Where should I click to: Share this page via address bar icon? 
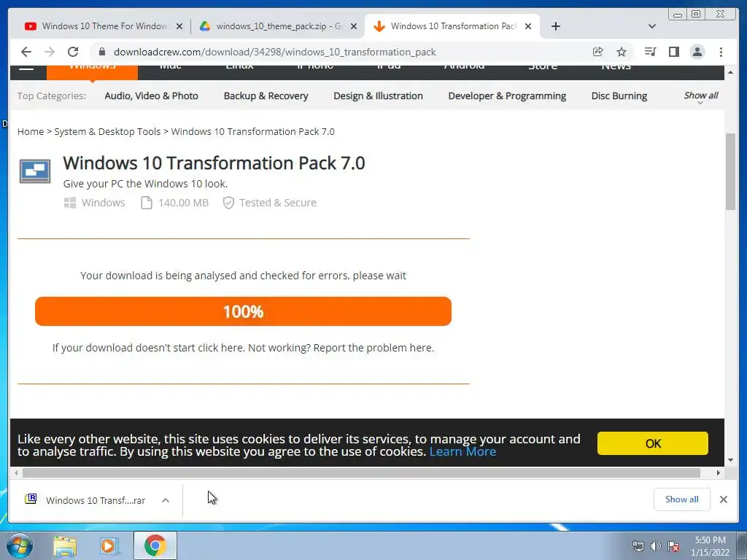(598, 52)
